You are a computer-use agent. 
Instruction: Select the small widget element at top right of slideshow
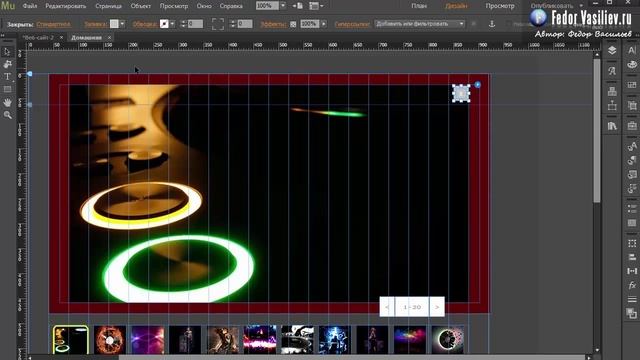pos(461,93)
